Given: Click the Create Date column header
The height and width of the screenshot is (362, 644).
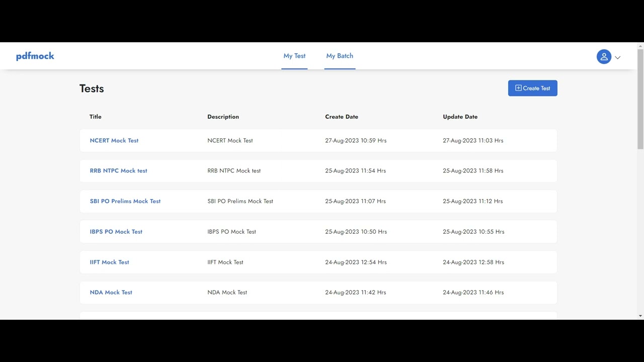Looking at the screenshot, I should [x=342, y=117].
